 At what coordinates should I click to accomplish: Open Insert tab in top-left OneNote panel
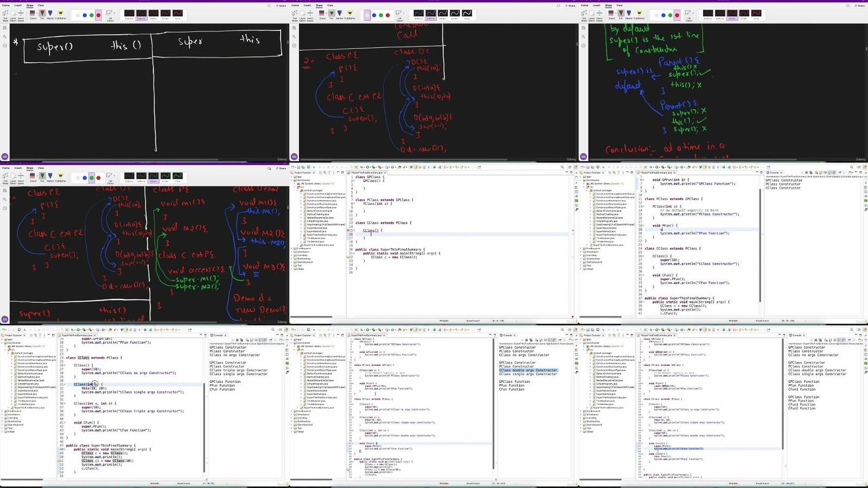pos(18,5)
